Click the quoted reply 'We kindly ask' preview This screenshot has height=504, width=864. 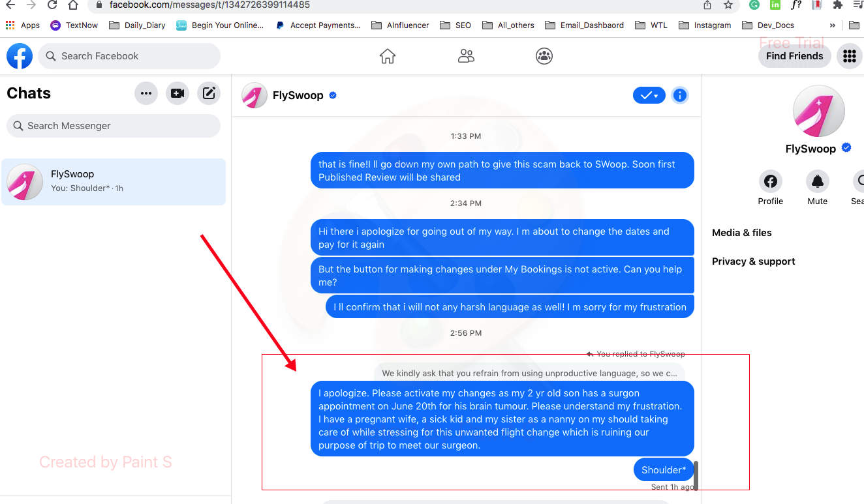coord(530,374)
